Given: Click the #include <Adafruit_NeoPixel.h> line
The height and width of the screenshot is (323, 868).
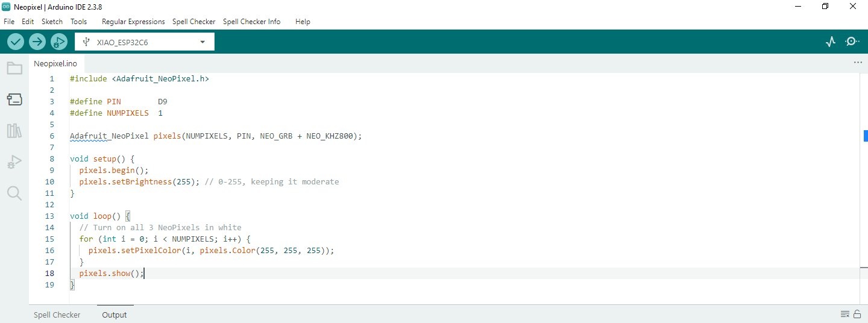Looking at the screenshot, I should click(139, 78).
